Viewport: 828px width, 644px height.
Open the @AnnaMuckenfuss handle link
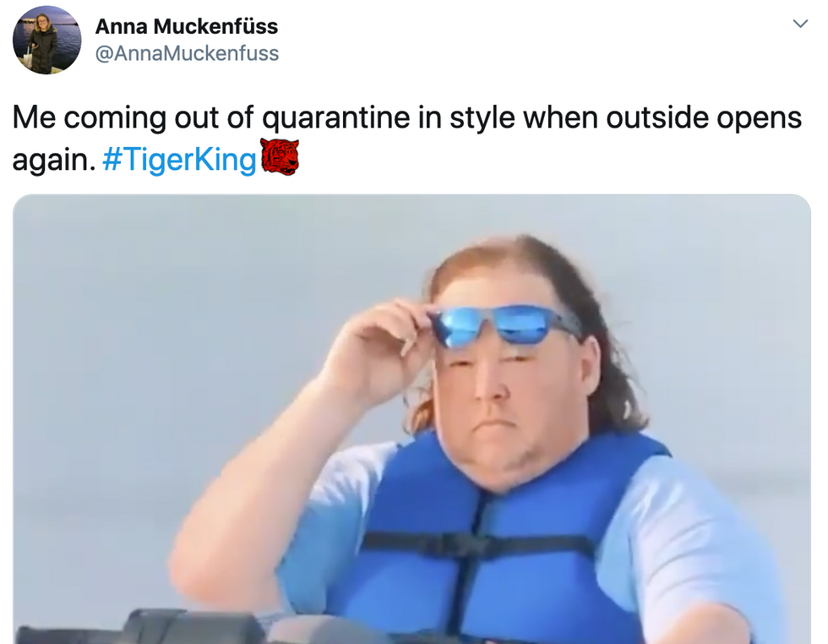coord(187,53)
